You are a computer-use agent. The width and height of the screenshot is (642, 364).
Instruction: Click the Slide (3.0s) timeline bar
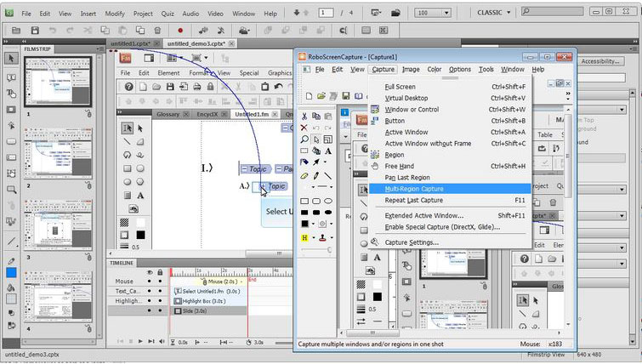pos(209,310)
